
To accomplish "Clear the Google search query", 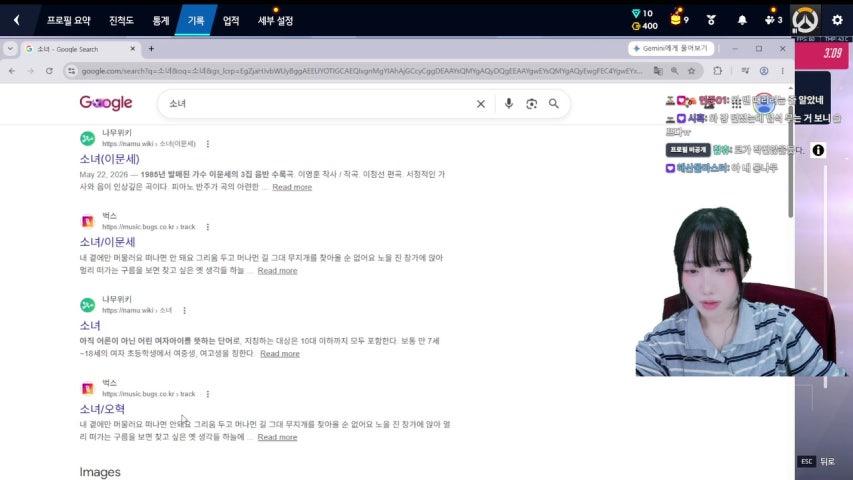I will point(480,103).
